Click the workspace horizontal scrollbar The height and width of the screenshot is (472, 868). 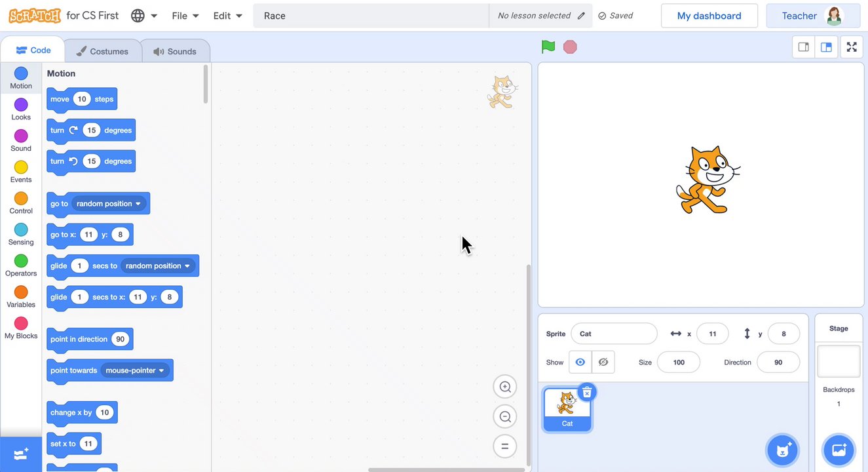coord(446,469)
